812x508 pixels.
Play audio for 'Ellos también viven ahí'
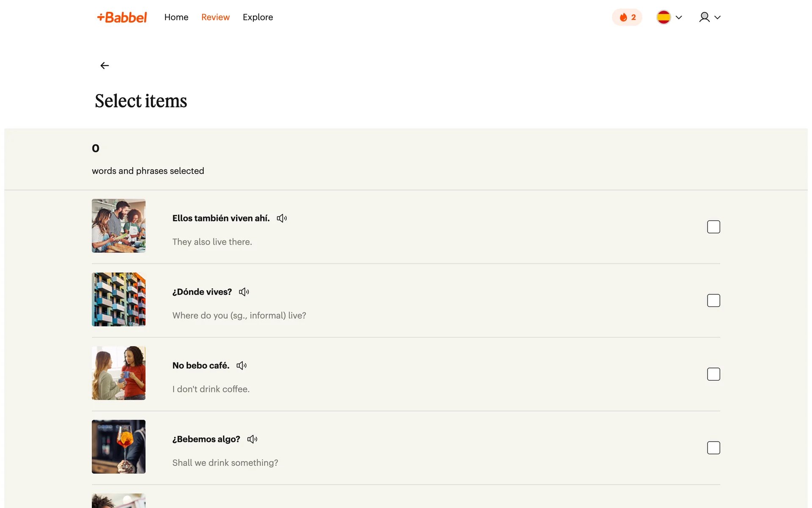282,218
